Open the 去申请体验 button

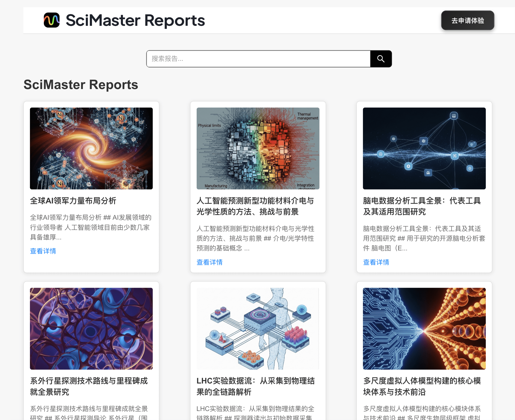pyautogui.click(x=468, y=20)
